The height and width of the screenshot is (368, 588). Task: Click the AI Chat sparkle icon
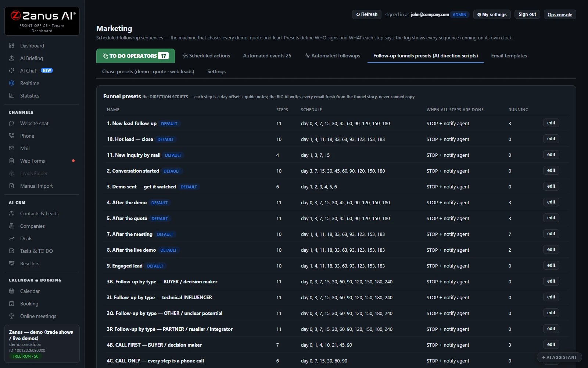click(x=11, y=71)
